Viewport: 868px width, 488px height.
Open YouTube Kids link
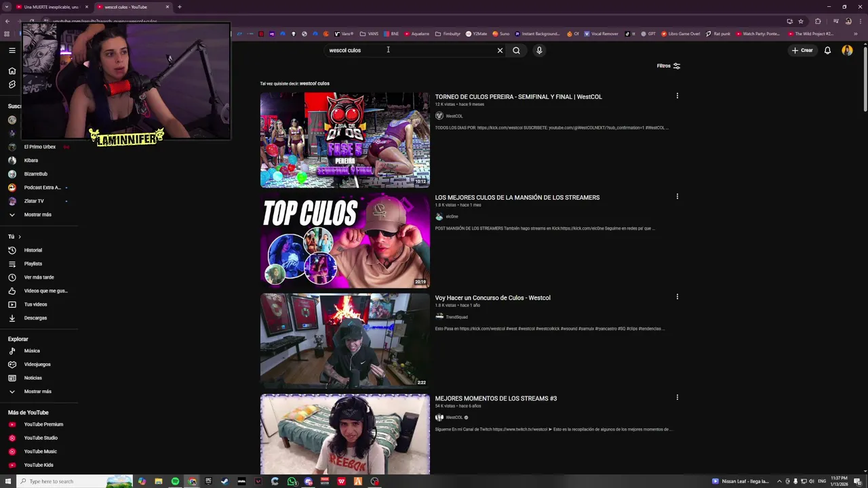coord(39,465)
